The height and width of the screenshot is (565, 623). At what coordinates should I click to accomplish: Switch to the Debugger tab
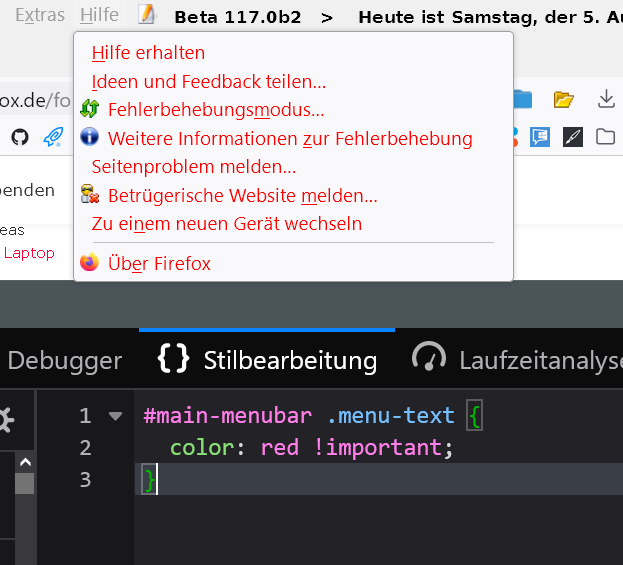pos(64,360)
